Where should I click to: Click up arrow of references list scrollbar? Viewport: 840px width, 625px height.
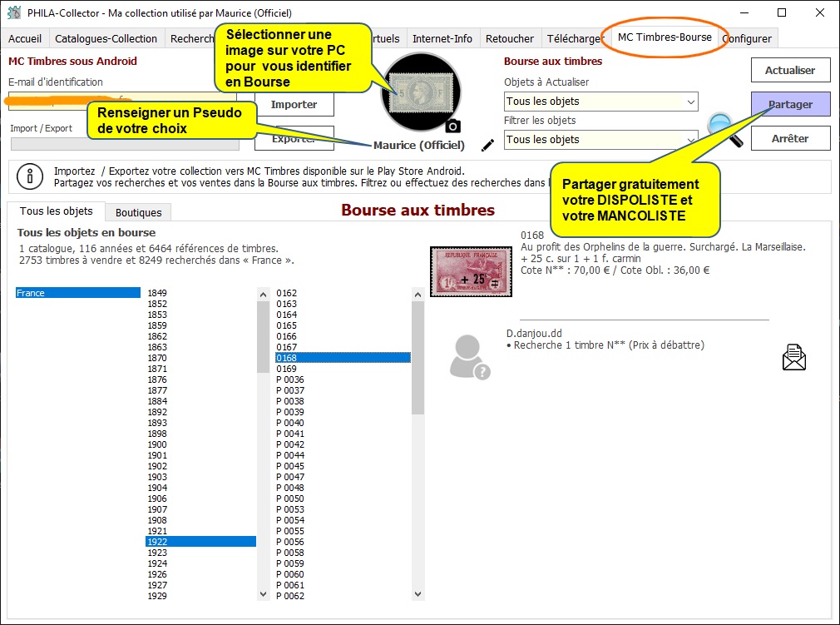click(418, 295)
